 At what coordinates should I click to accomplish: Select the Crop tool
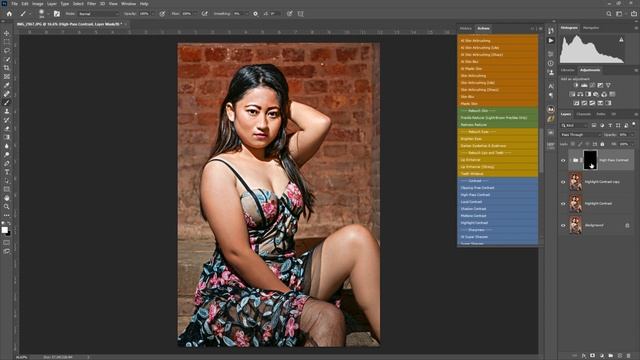[x=7, y=68]
